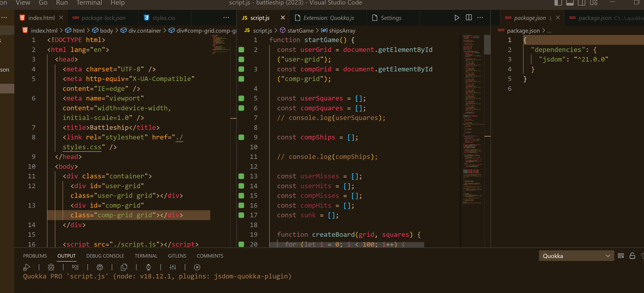
Task: Click the green coverage indicator on line 14
Action: click(241, 186)
